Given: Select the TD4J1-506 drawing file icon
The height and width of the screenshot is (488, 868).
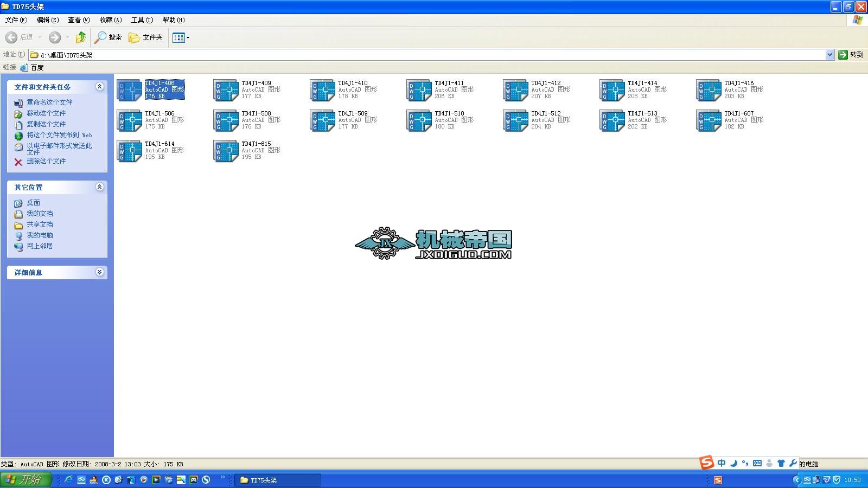Looking at the screenshot, I should click(x=130, y=121).
